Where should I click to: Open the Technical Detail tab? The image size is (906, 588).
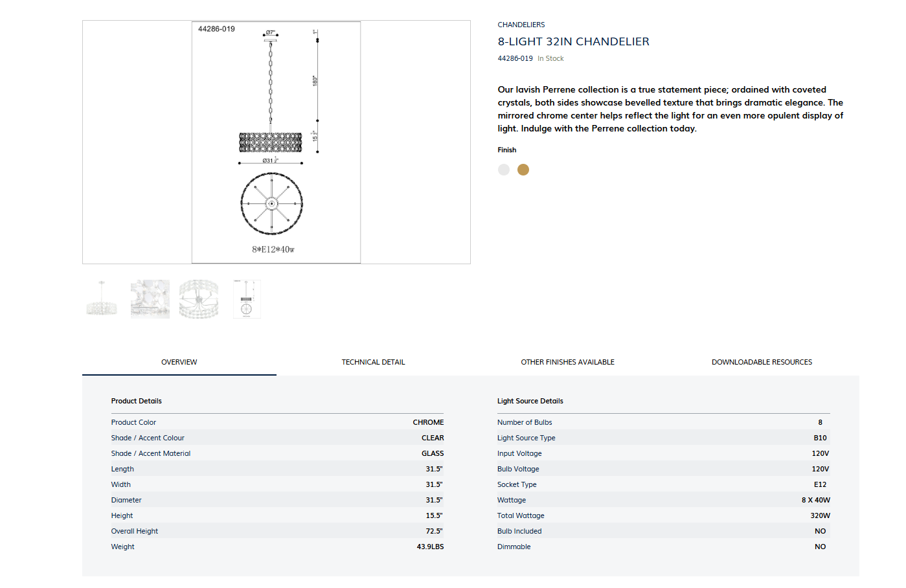click(373, 362)
